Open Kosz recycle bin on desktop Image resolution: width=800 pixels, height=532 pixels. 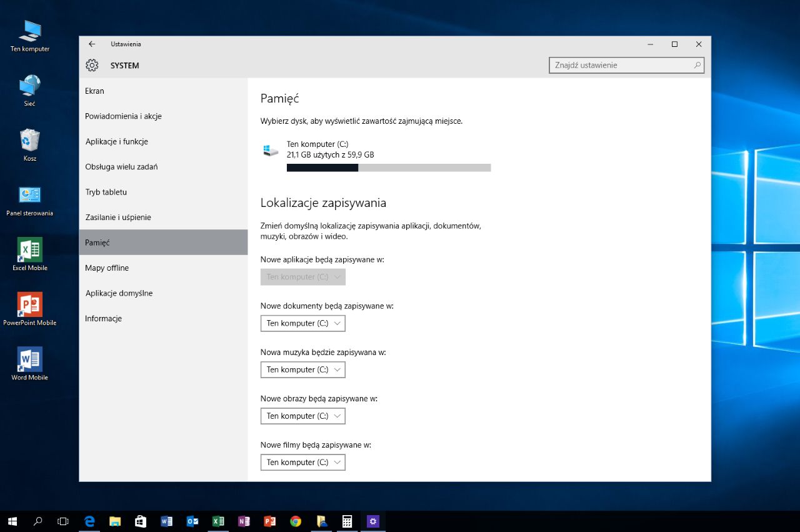tap(29, 141)
